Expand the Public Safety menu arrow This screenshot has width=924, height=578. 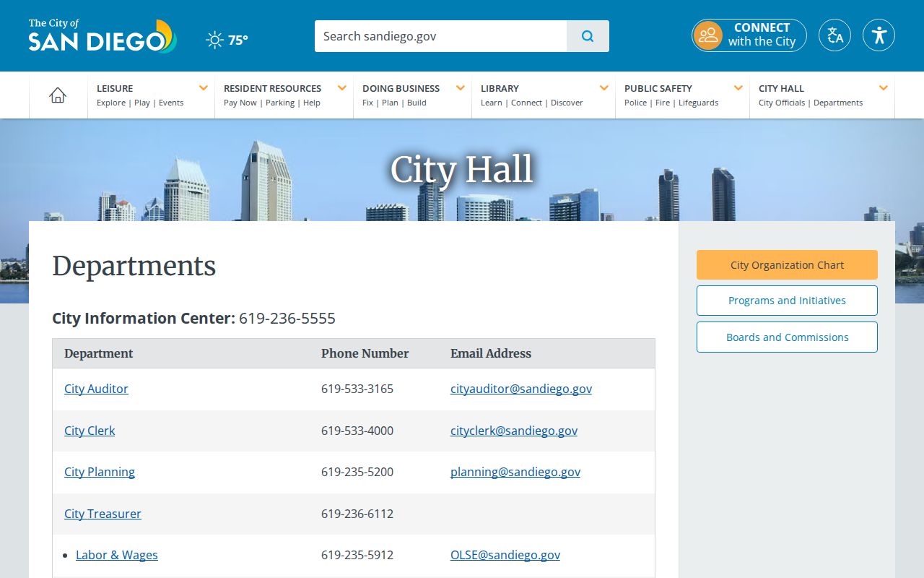(738, 88)
